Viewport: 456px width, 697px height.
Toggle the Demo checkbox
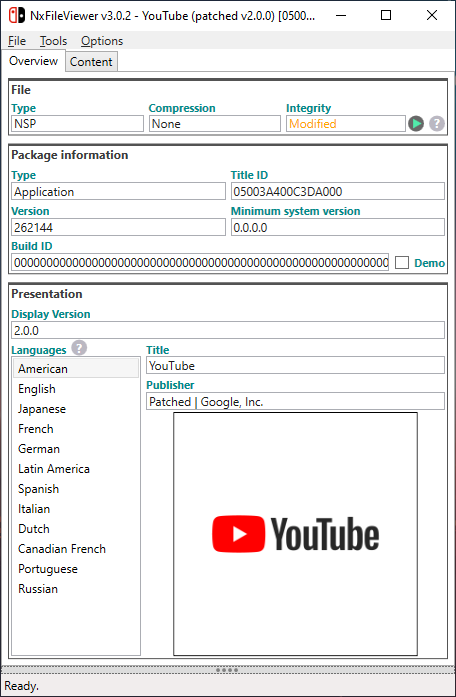(x=402, y=263)
